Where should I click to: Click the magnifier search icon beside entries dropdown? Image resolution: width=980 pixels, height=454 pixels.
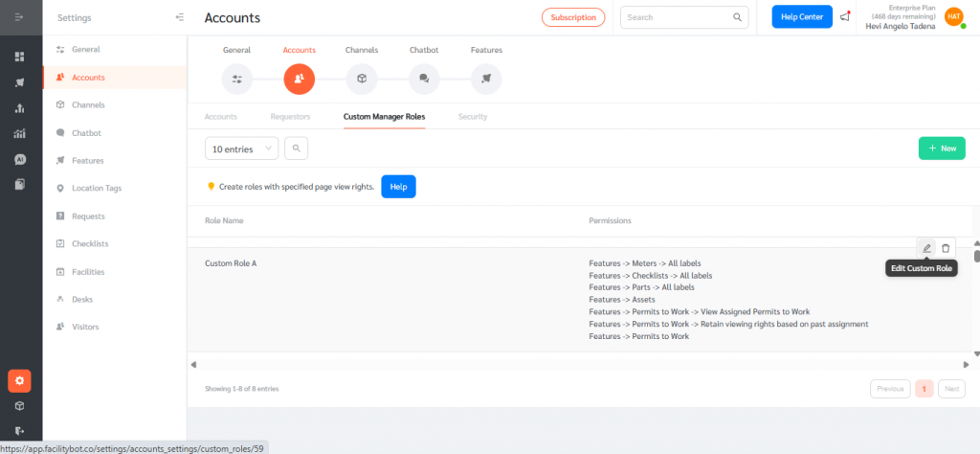297,148
